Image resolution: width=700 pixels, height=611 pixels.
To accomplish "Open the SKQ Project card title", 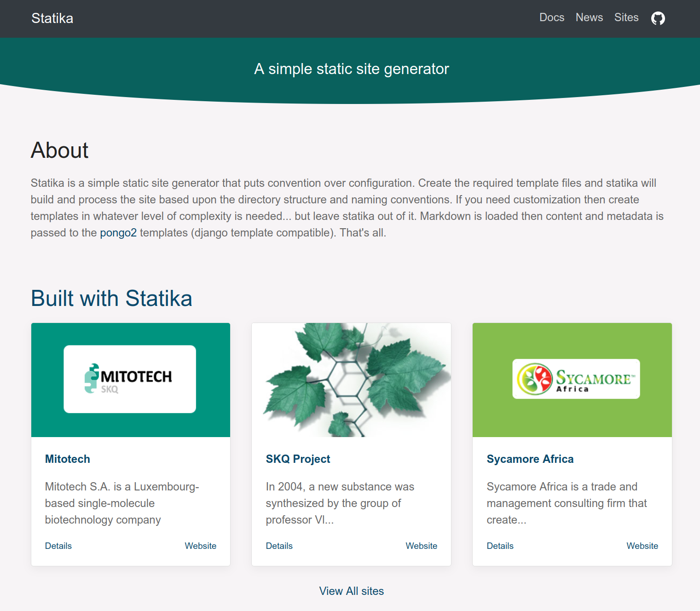I will [x=298, y=459].
